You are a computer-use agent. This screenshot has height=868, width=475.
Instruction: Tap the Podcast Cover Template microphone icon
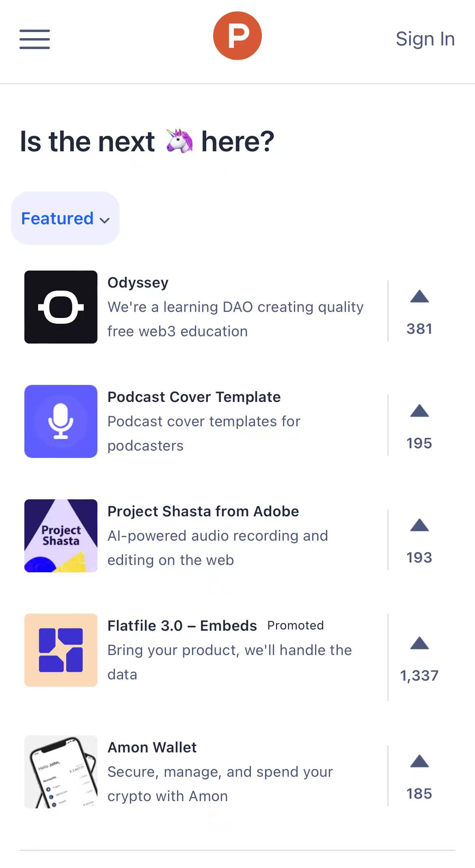(x=61, y=421)
